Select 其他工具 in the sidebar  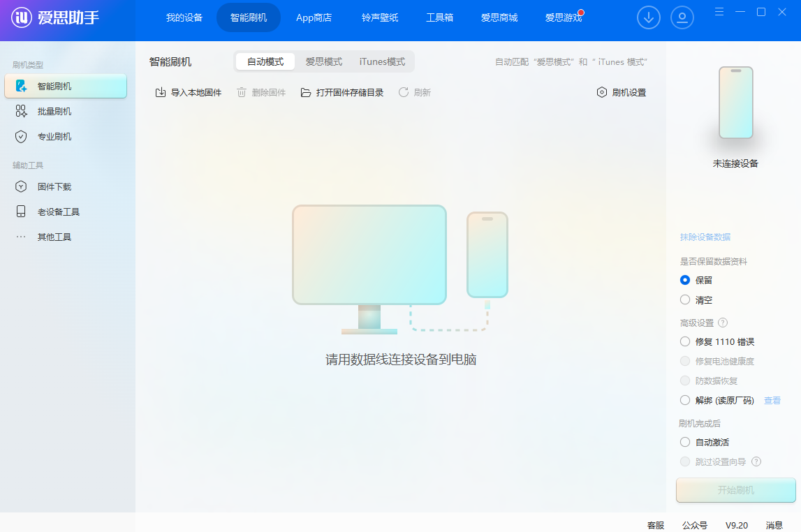click(x=66, y=237)
